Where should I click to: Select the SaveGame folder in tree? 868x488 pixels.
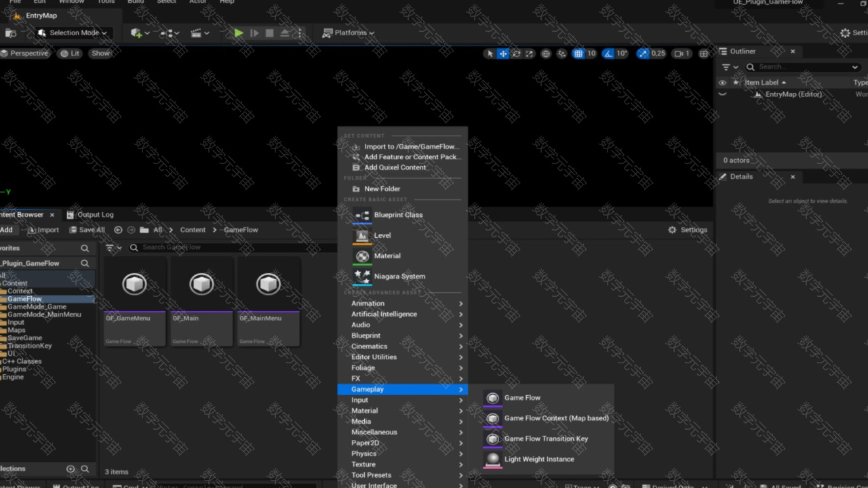pyautogui.click(x=24, y=338)
